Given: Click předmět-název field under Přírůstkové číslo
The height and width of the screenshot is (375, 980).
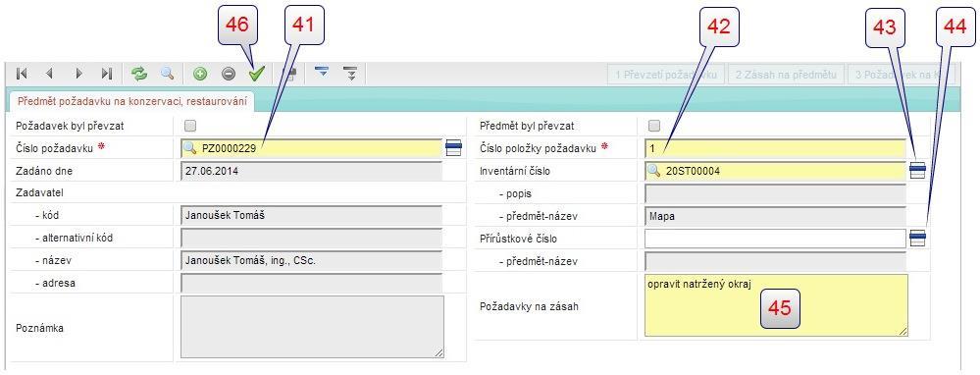Looking at the screenshot, I should [x=775, y=260].
